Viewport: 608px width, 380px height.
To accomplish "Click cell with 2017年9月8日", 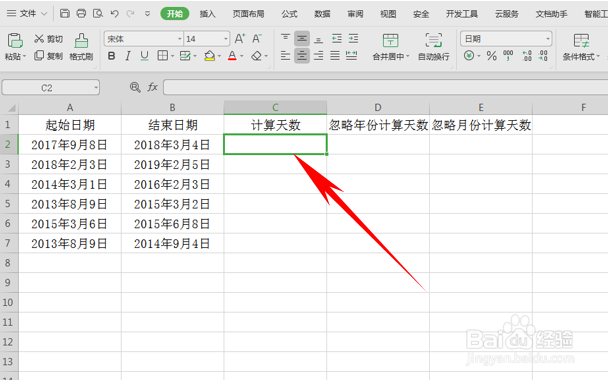I will coord(70,145).
